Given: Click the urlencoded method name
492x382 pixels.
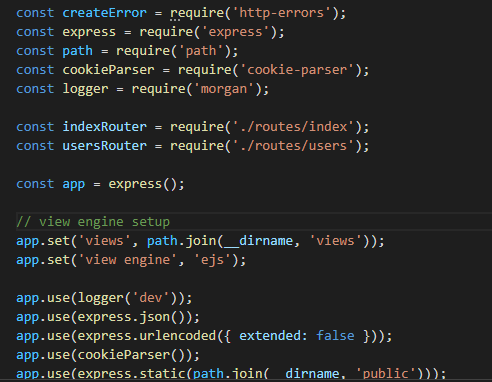Looking at the screenshot, I should coord(178,336).
